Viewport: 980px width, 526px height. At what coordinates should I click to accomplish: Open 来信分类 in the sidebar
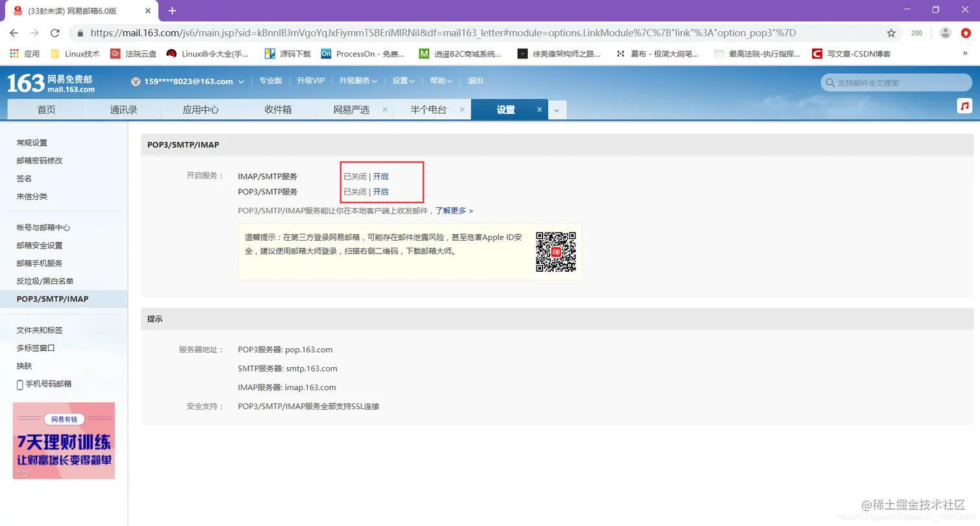coord(32,197)
